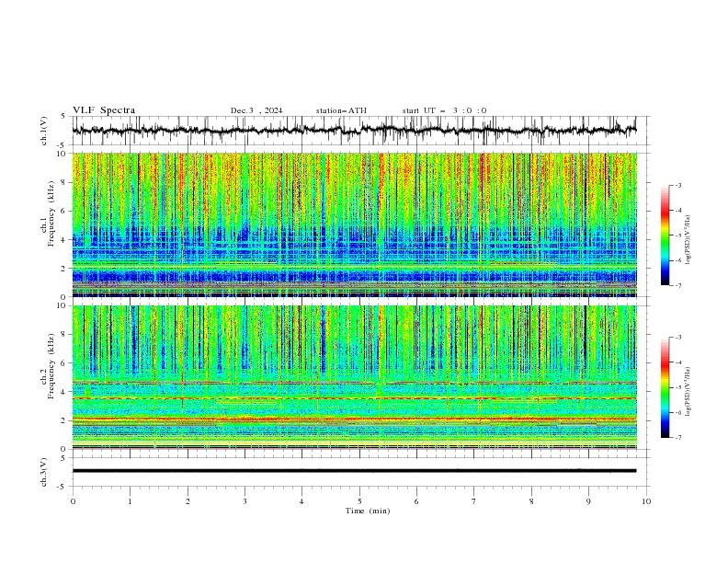Click the "2" tick on the Time axis
This screenshot has width=728, height=563.
[x=188, y=501]
